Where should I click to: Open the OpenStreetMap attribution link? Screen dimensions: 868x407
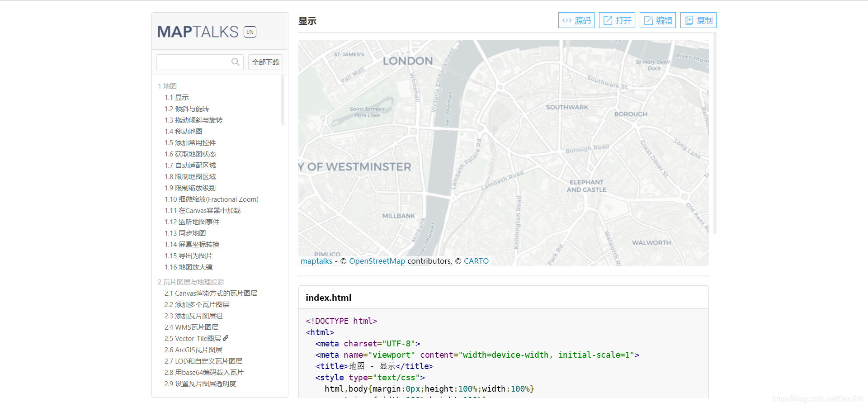[377, 261]
